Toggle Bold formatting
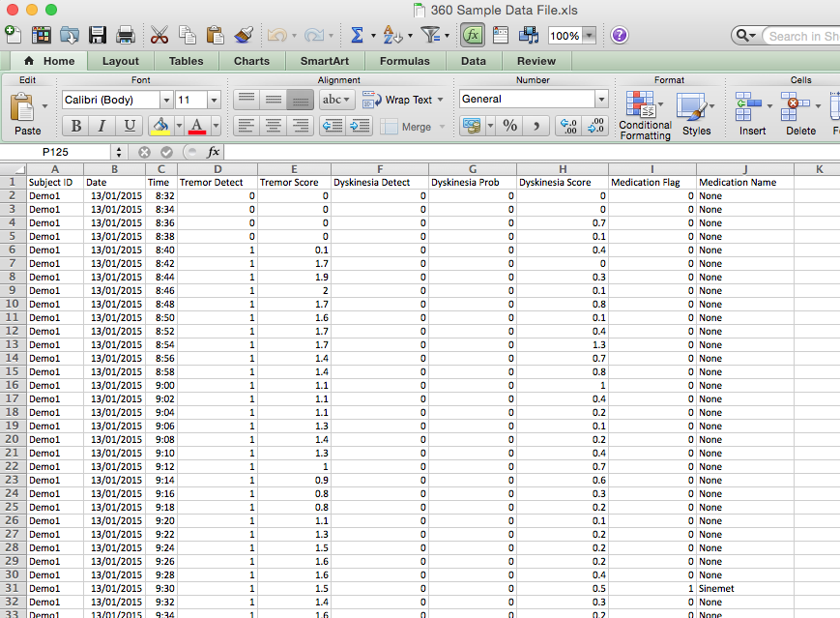The width and height of the screenshot is (840, 618). [x=75, y=126]
